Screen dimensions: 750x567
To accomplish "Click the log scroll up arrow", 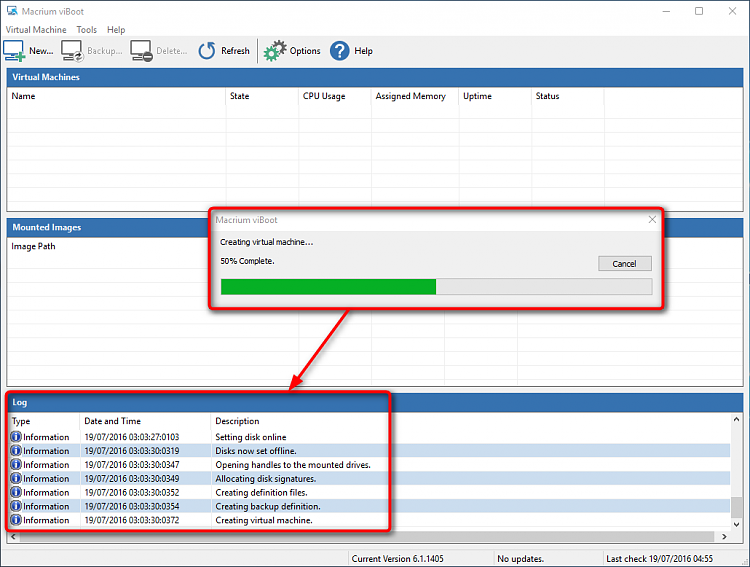I will tap(736, 419).
